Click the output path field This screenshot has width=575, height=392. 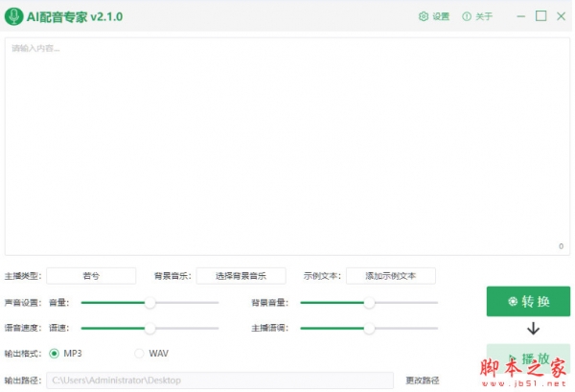coord(219,380)
